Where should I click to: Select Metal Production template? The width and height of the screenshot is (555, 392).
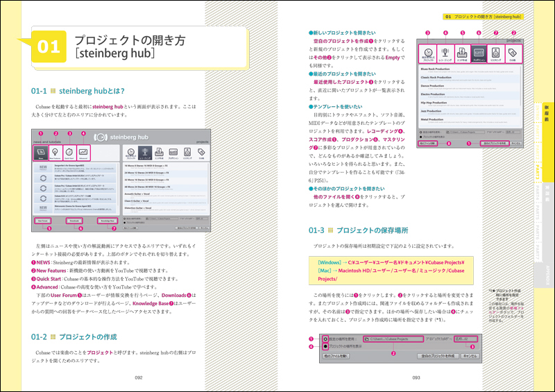pyautogui.click(x=469, y=121)
